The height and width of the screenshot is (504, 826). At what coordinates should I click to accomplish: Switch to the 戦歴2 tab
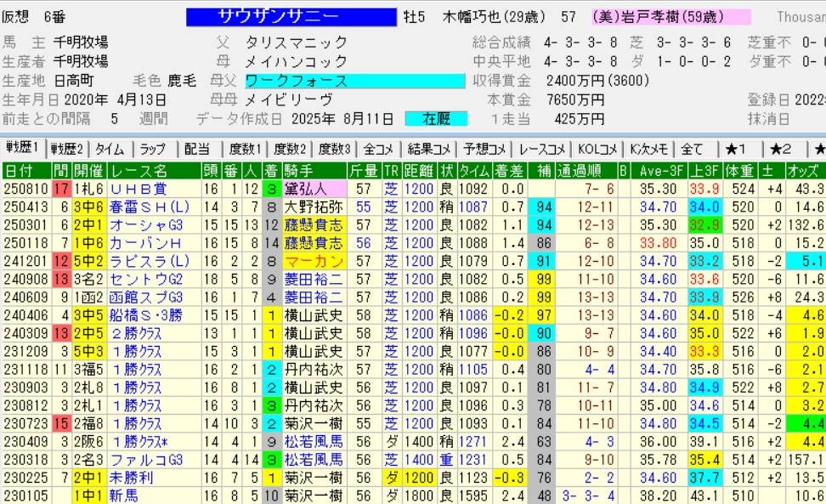tap(66, 149)
